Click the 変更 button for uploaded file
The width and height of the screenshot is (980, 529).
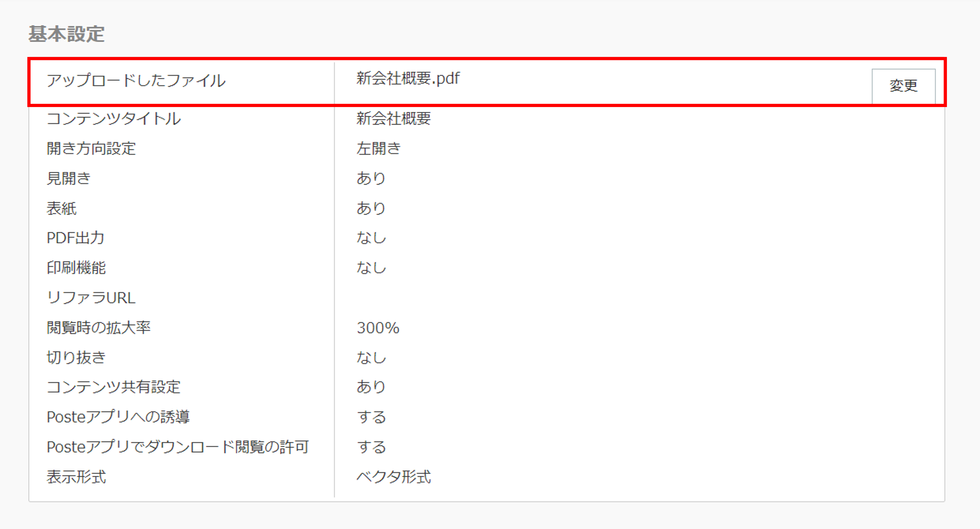(x=903, y=86)
